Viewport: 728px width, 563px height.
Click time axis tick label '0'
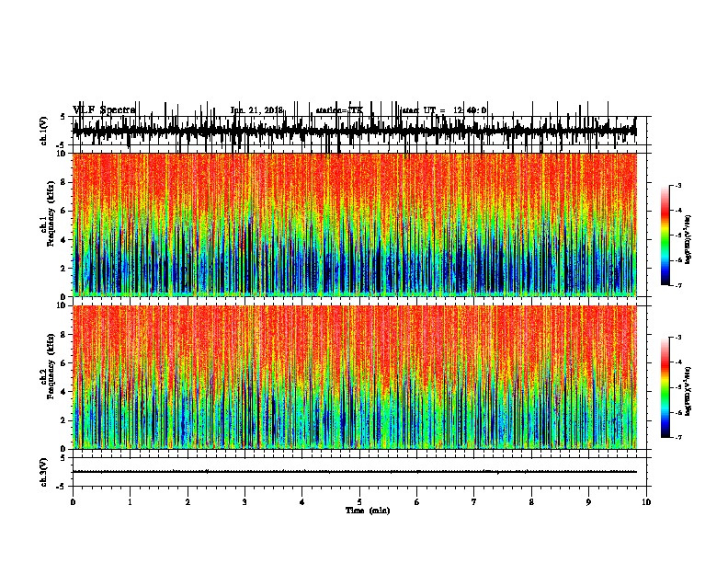pos(73,501)
